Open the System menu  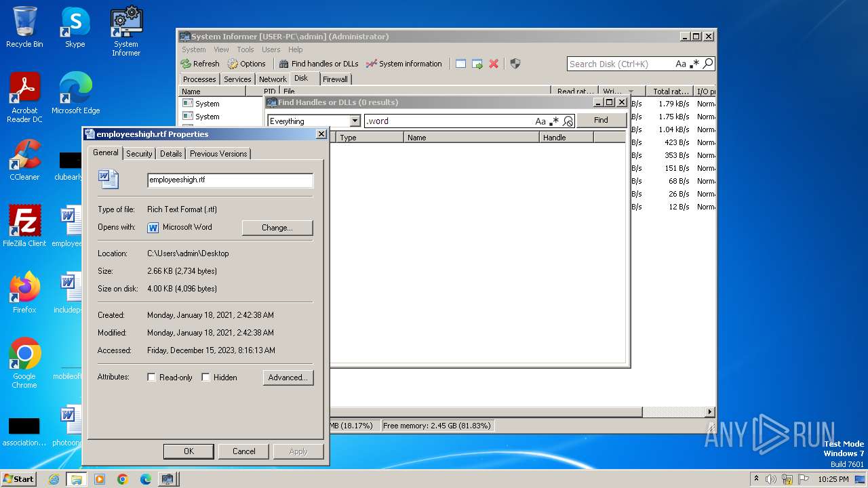(x=193, y=49)
